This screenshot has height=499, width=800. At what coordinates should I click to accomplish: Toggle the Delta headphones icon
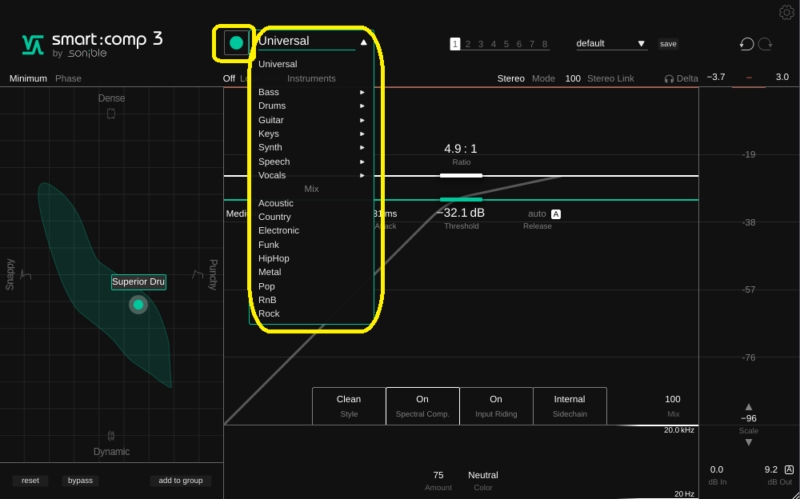(x=669, y=79)
